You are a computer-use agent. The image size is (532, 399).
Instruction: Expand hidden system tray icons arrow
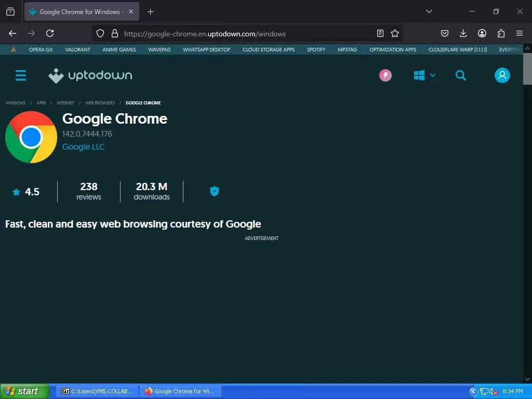[473, 392]
